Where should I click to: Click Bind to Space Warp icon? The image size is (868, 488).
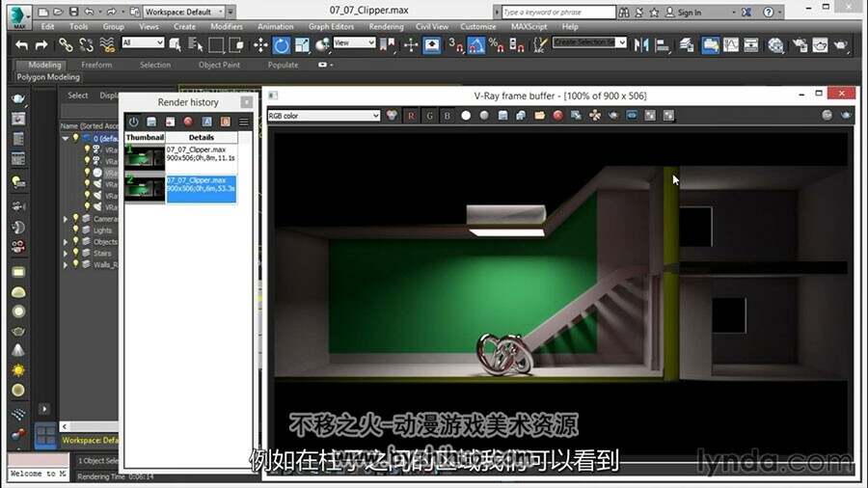point(107,44)
